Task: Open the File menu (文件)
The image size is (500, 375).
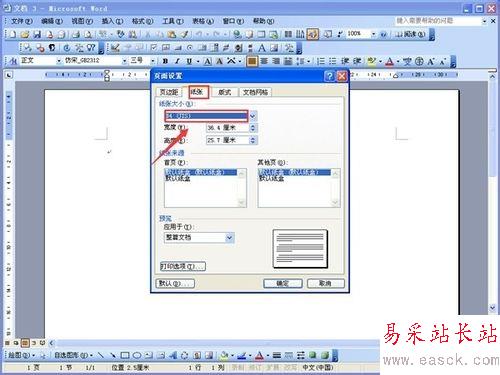Action: tap(21, 21)
